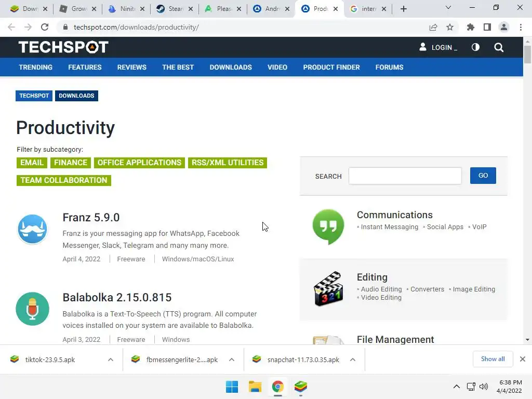Expand fbmessengerlite apk download options
532x399 pixels.
232,360
